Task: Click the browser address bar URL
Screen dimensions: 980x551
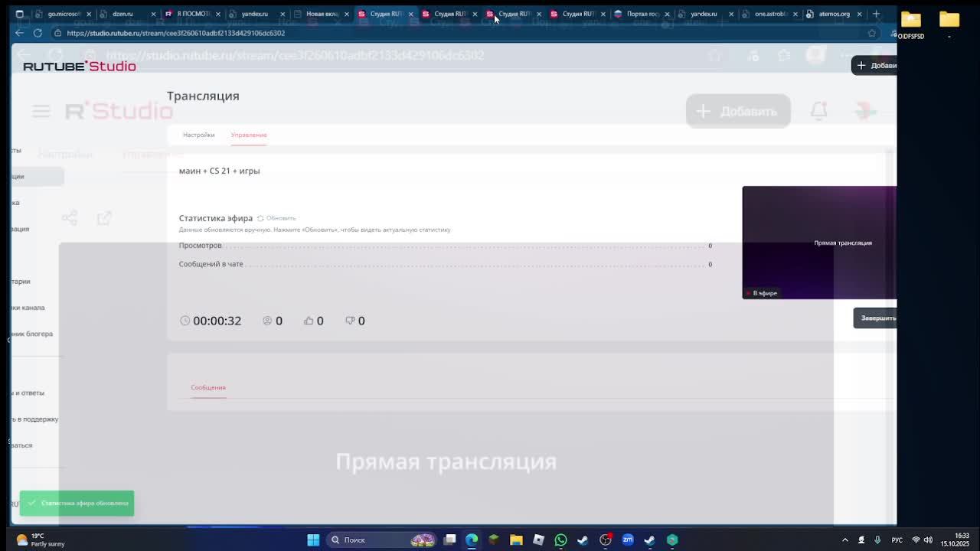Action: (x=176, y=33)
